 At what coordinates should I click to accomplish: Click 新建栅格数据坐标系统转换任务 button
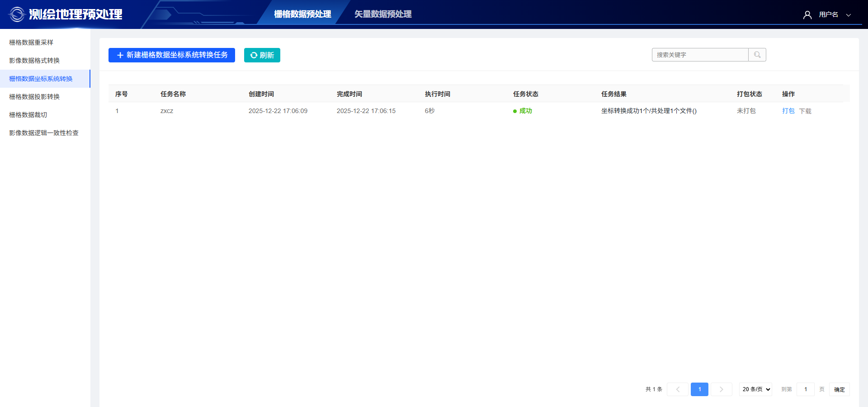click(x=172, y=55)
